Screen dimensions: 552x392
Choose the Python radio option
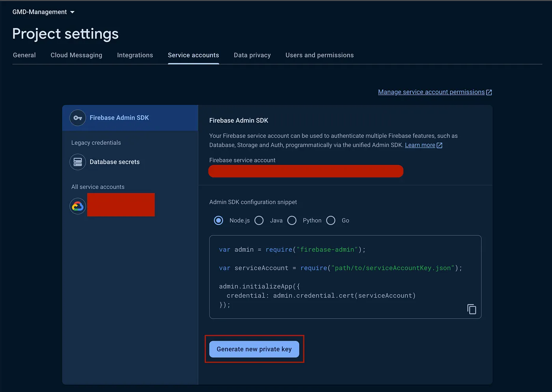click(292, 220)
